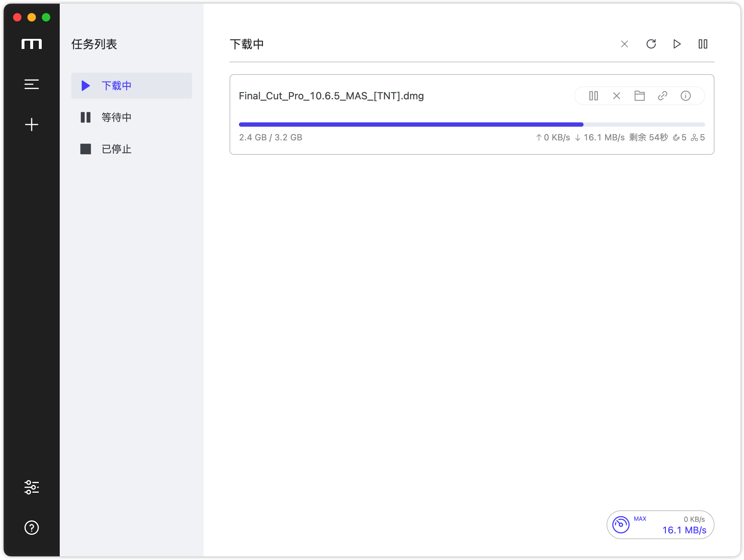Select the 下载中 tab in the task list
The width and height of the screenshot is (744, 560).
132,86
